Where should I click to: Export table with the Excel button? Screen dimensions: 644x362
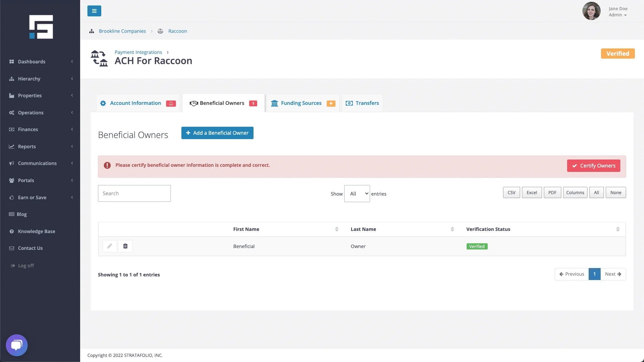[531, 193]
